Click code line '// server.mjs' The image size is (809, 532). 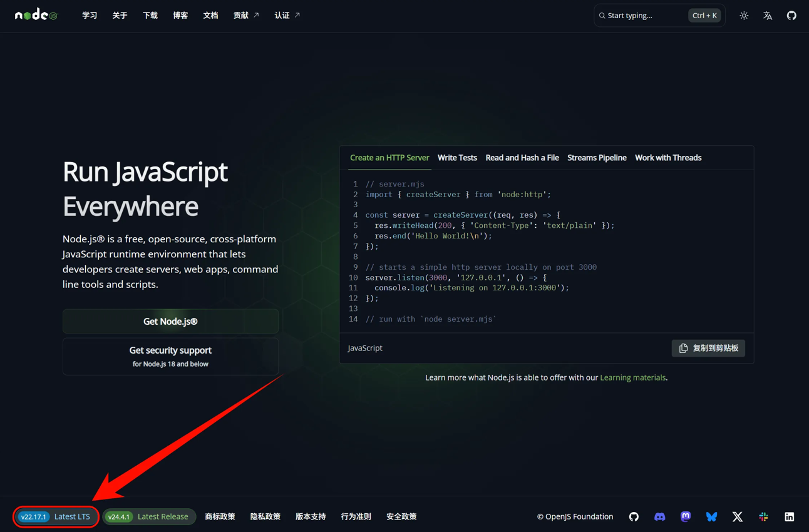tap(395, 184)
